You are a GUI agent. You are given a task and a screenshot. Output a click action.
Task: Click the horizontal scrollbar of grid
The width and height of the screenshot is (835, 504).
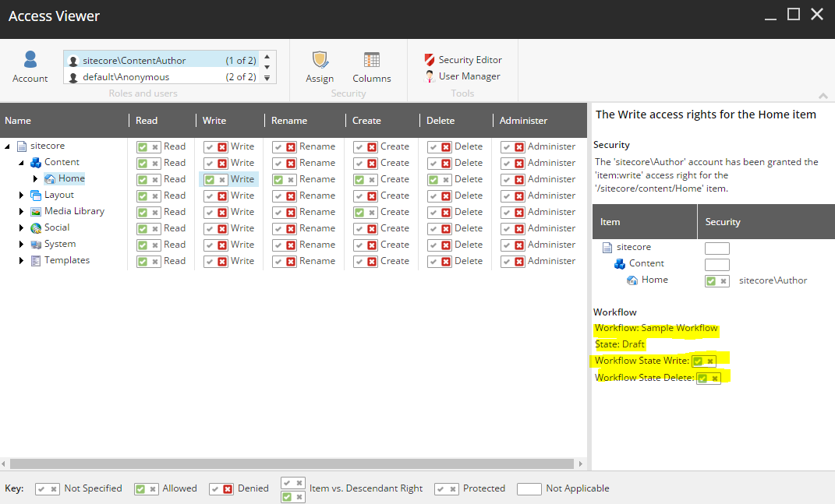point(292,464)
